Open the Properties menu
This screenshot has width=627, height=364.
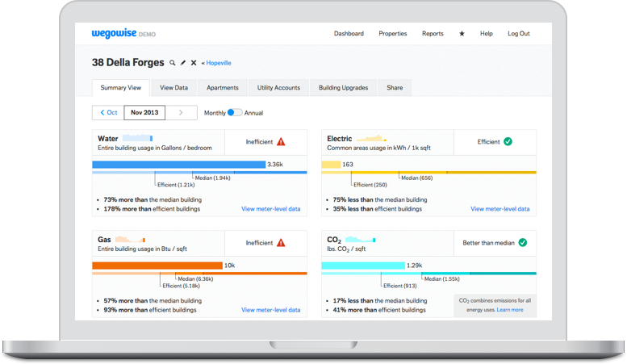click(x=393, y=34)
